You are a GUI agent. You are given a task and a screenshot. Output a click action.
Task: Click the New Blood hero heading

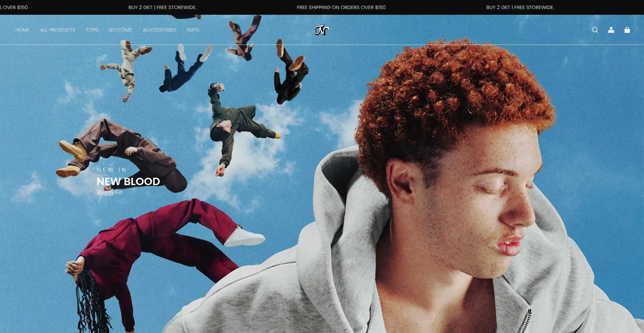coord(128,181)
